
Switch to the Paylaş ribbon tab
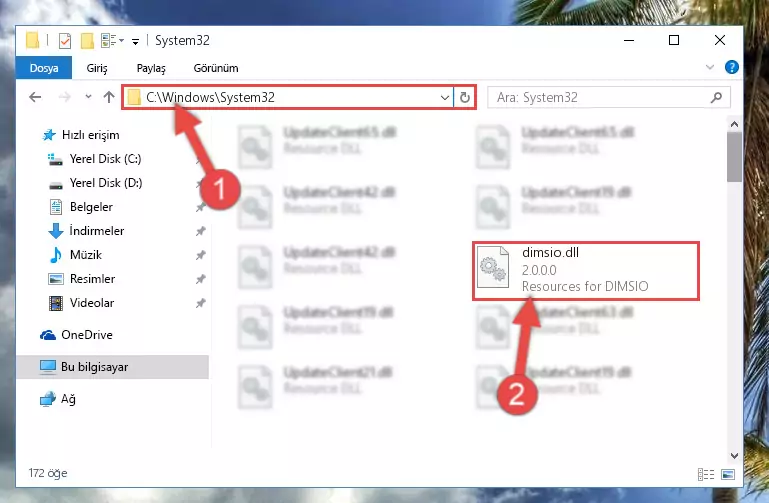pos(151,68)
